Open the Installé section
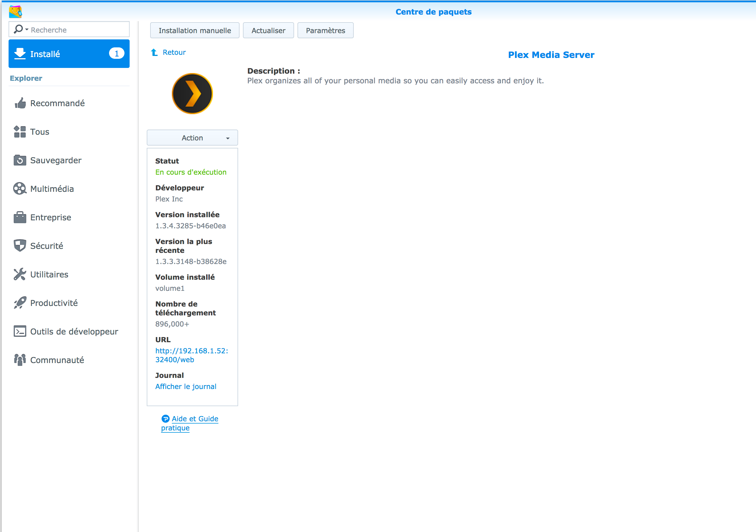This screenshot has height=532, width=756. [x=69, y=54]
